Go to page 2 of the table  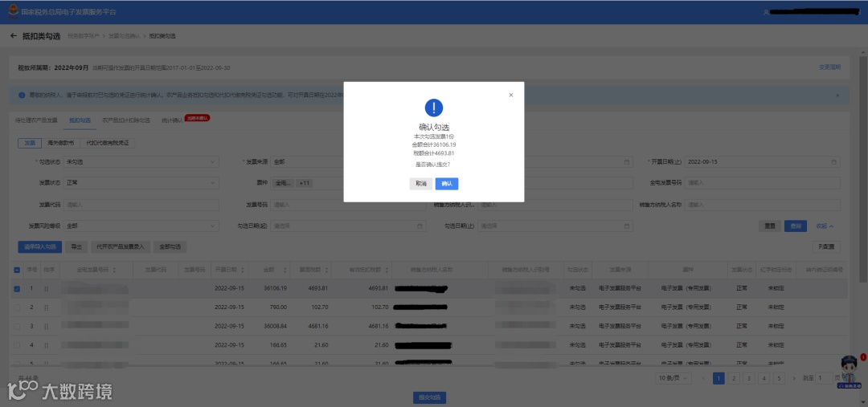pos(734,378)
